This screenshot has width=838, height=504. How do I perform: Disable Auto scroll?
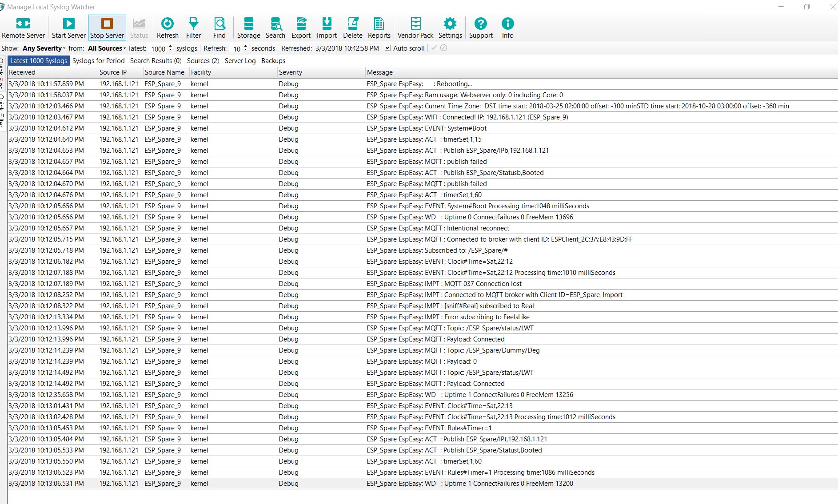click(387, 48)
